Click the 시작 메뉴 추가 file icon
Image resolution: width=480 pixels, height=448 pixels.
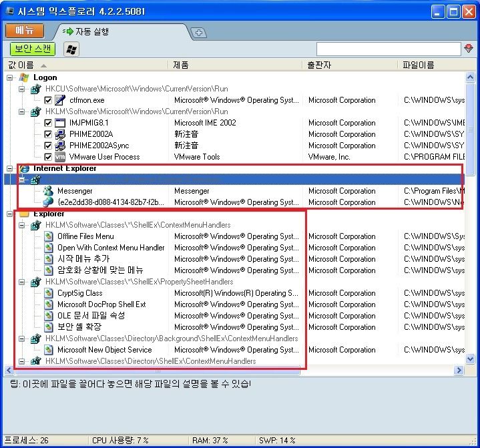pyautogui.click(x=48, y=259)
